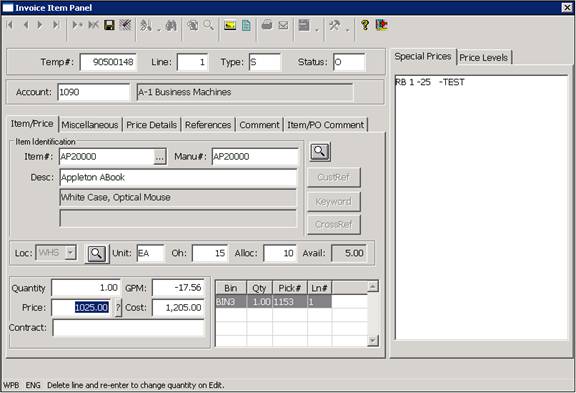
Task: Click the yellow picture toolbar icon
Action: click(x=230, y=25)
